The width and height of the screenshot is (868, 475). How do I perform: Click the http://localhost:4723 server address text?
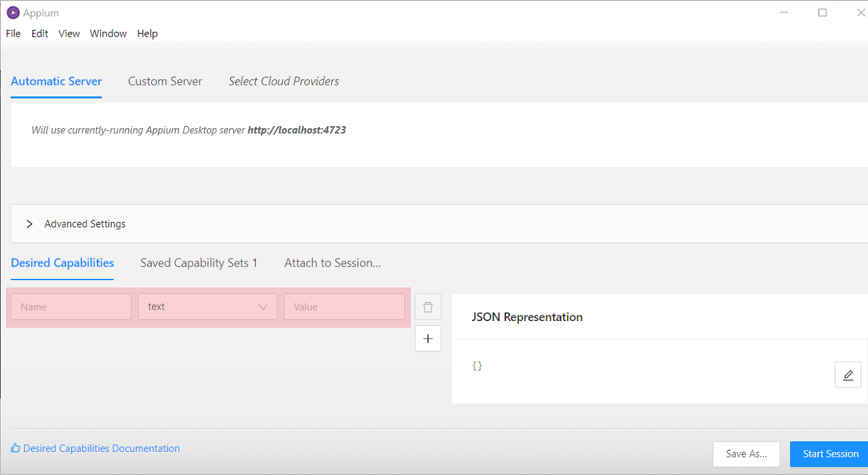coord(297,130)
